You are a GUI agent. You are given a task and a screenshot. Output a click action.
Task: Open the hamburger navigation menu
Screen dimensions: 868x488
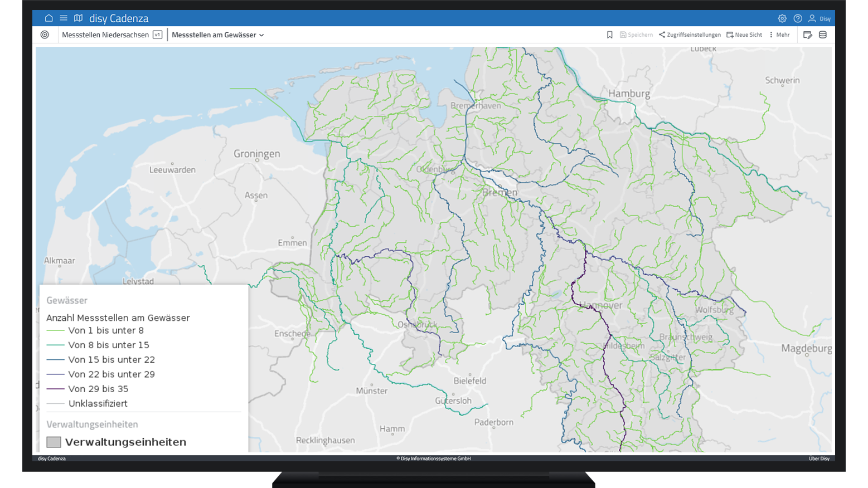coord(63,18)
